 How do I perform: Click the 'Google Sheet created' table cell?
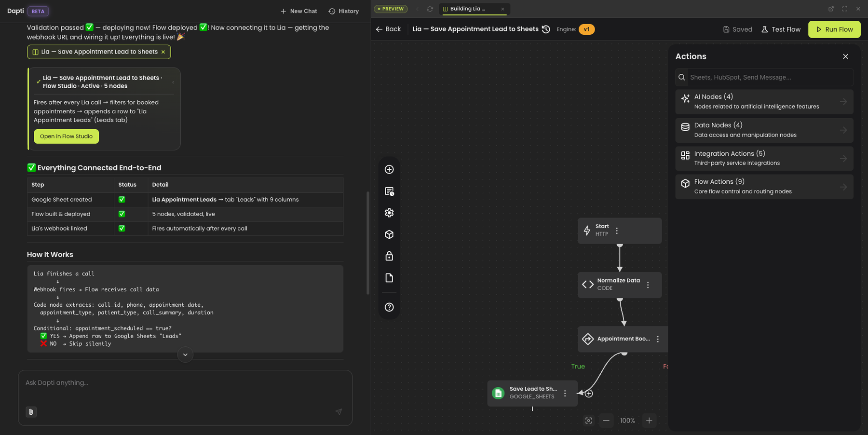point(70,200)
